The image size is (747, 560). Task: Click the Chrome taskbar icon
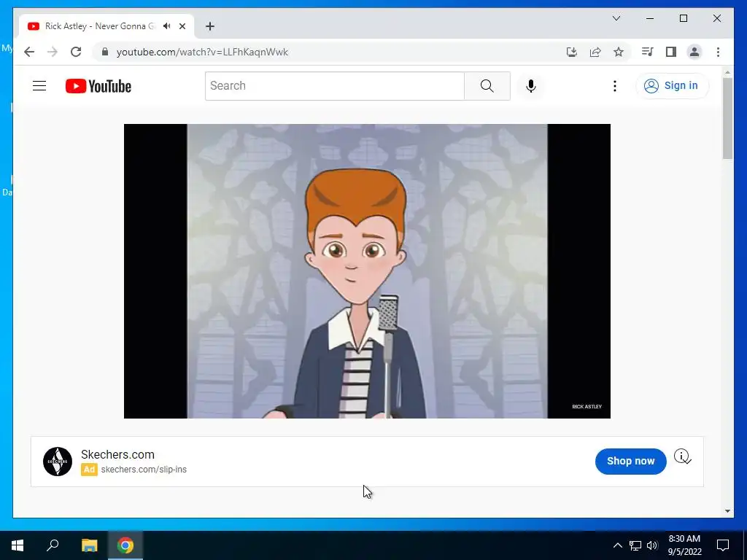pyautogui.click(x=125, y=545)
